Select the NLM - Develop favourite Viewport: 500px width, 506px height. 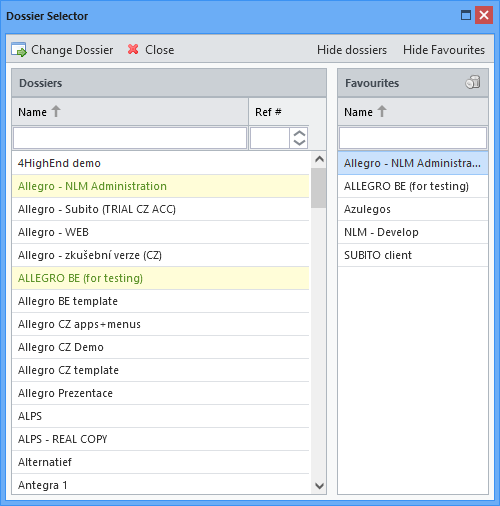point(413,232)
